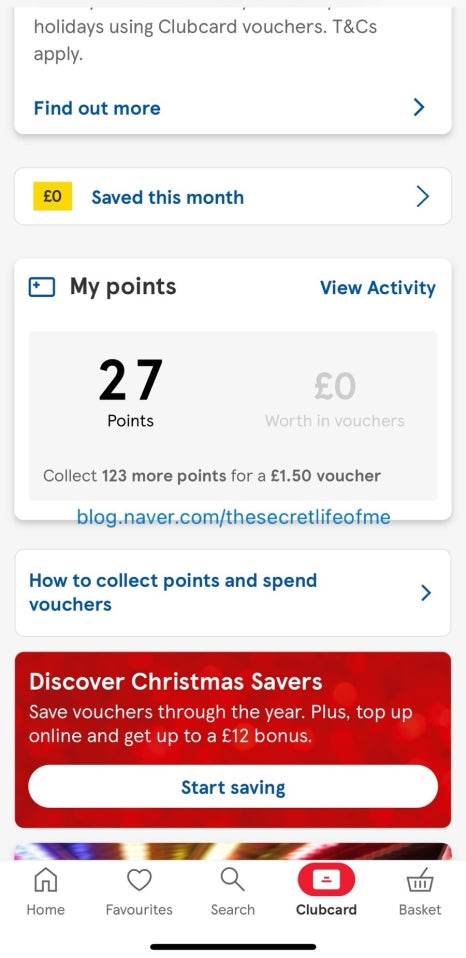
Task: Open Saved this month chevron
Action: click(423, 197)
